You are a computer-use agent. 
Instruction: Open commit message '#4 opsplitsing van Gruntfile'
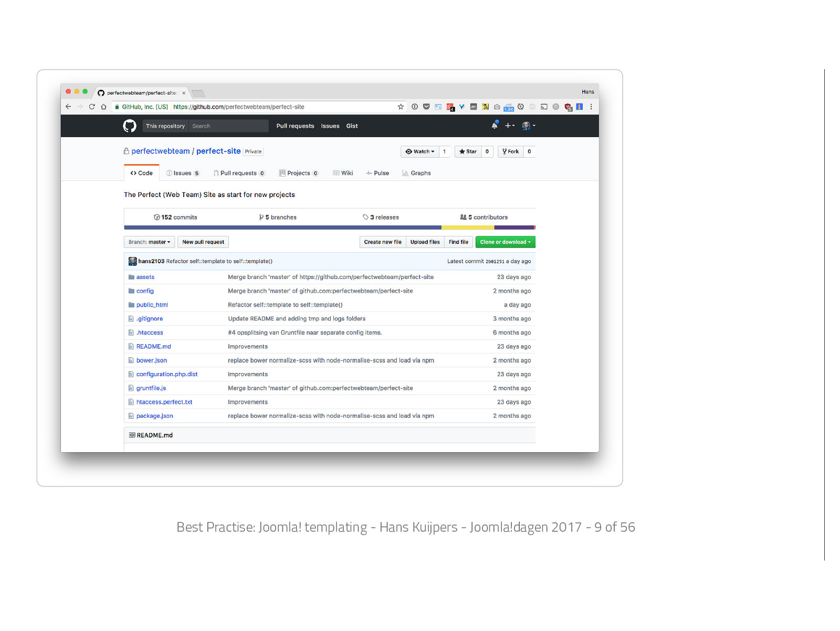click(x=305, y=333)
